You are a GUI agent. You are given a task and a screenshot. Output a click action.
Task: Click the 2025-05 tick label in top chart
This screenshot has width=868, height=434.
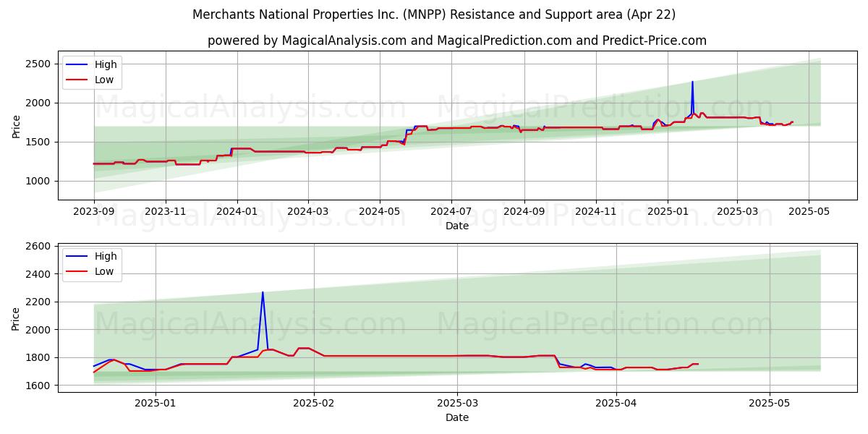(x=809, y=212)
